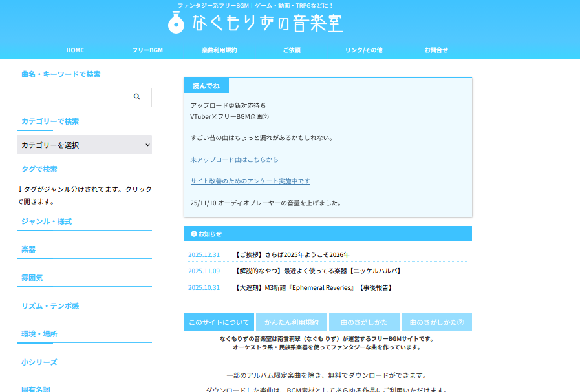Screen dimensions: 580x392
Task: Click the カテゴリーで検索 heading
Action: [x=50, y=121]
